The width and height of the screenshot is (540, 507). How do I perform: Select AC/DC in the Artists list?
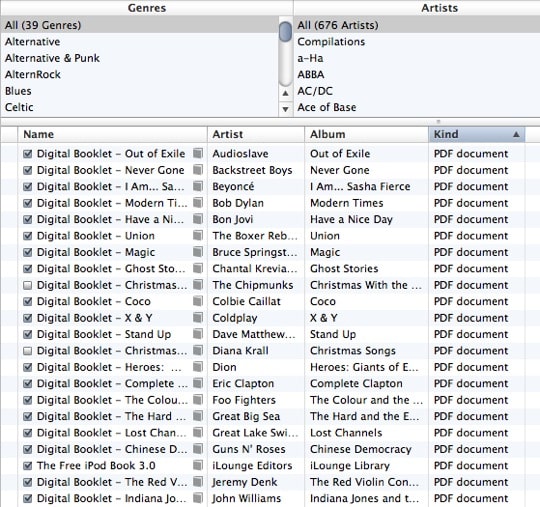(417, 91)
